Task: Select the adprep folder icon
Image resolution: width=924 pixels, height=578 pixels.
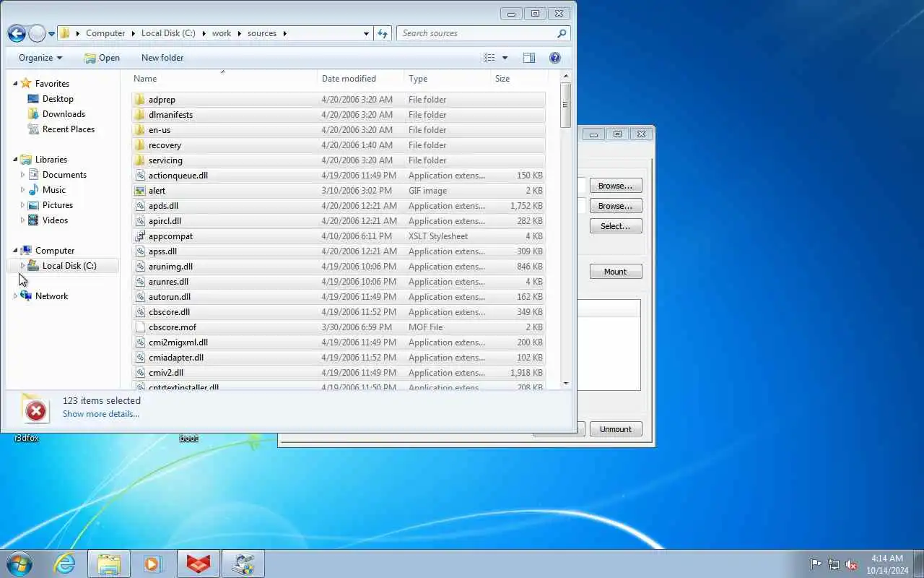Action: pos(140,100)
